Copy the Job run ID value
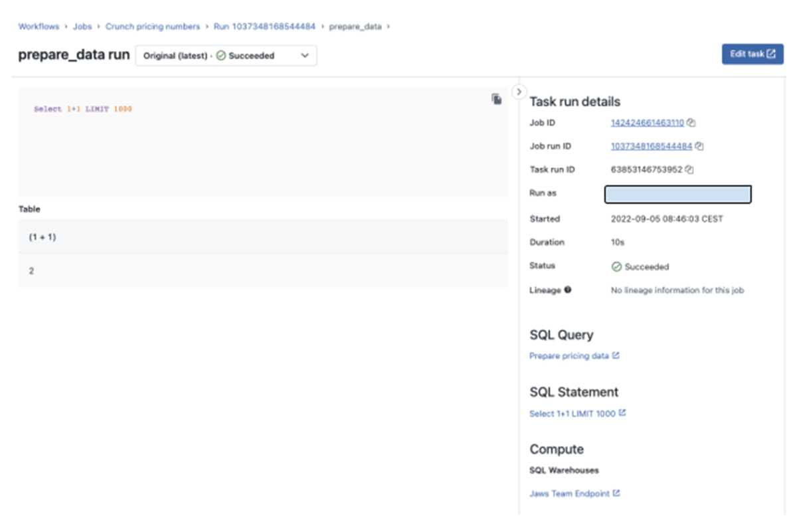Screen dimensions: 797x532 699,146
